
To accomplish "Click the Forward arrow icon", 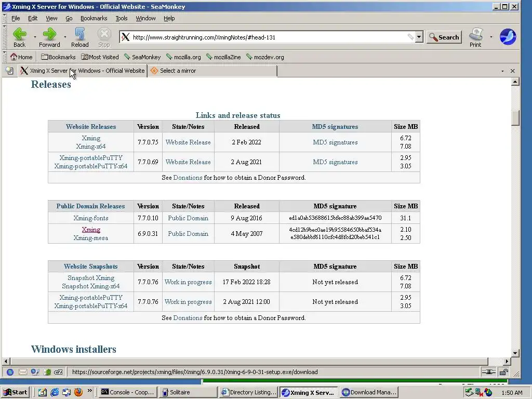I will [49, 34].
